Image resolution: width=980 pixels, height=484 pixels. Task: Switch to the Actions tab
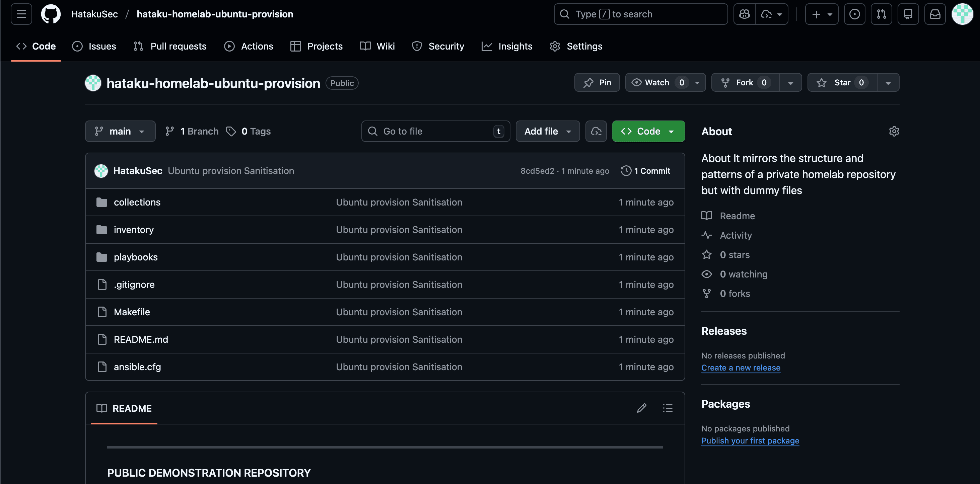coord(249,46)
